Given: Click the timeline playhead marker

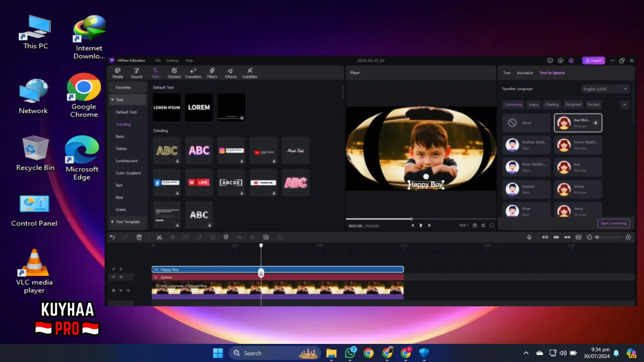Looking at the screenshot, I should (261, 245).
